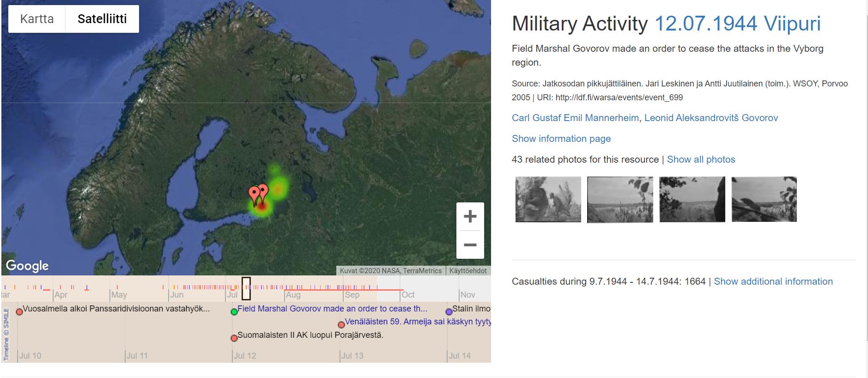Open first photo thumbnail with soldiers
This screenshot has width=868, height=378.
[548, 199]
